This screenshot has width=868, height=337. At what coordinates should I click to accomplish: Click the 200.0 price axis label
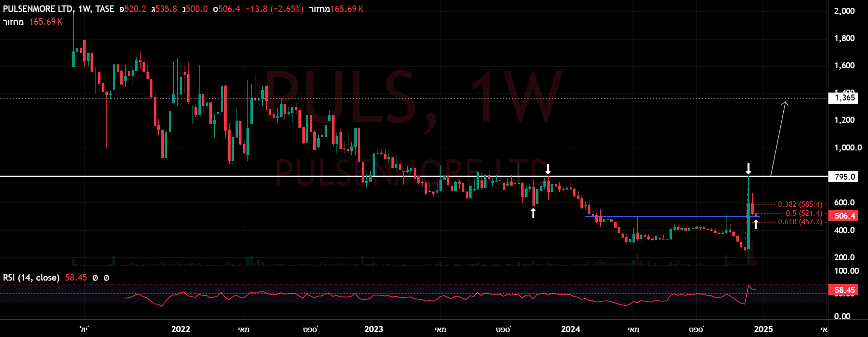coord(844,257)
